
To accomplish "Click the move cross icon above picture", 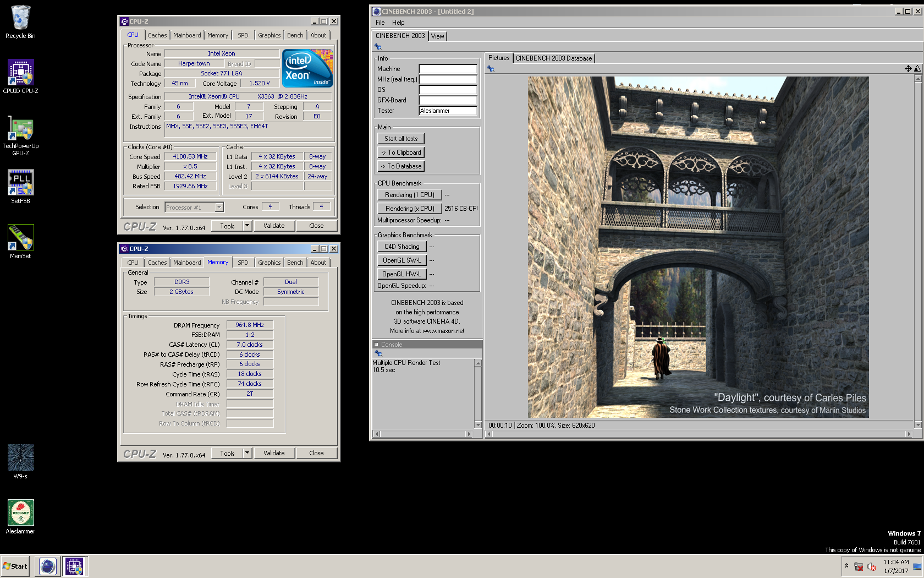I will pyautogui.click(x=908, y=69).
